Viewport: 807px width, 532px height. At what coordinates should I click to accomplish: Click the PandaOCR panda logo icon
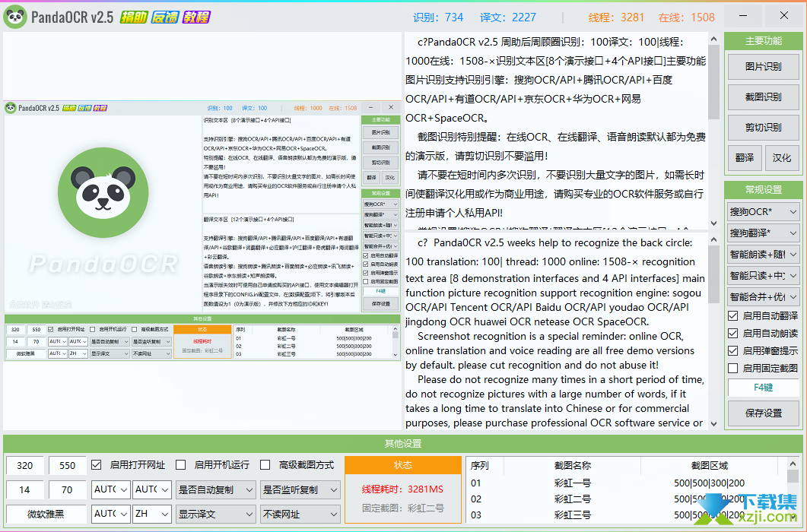[15, 17]
